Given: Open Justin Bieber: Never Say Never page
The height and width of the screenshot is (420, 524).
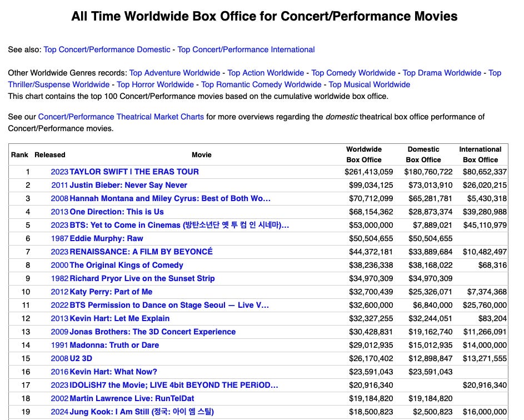Looking at the screenshot, I should coord(128,185).
